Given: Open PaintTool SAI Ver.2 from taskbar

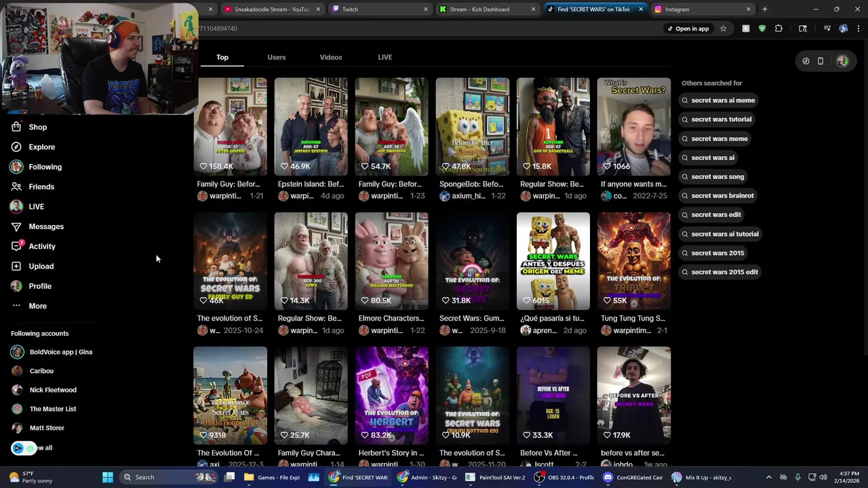Looking at the screenshot, I should pyautogui.click(x=496, y=477).
